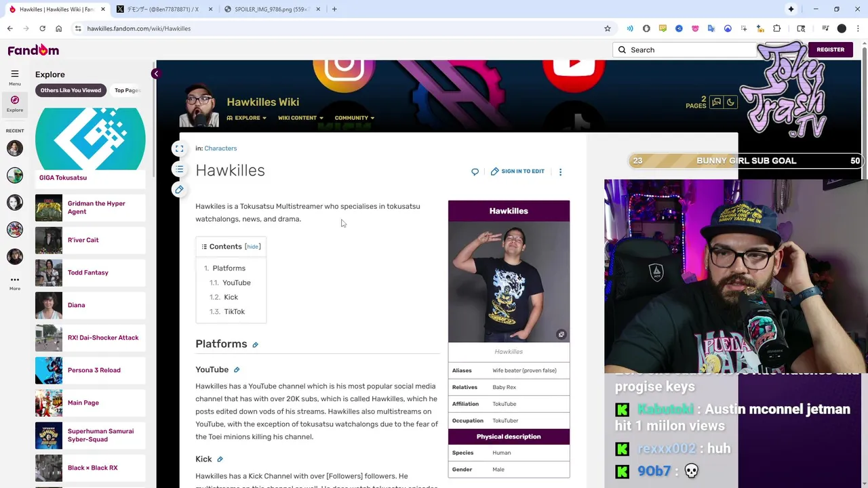This screenshot has width=868, height=488.
Task: Open Chrome profile avatar
Action: (842, 28)
